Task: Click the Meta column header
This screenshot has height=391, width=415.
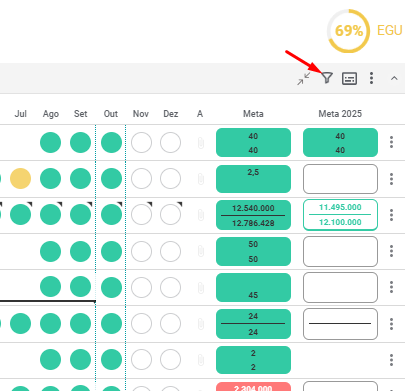Action: pos(253,114)
